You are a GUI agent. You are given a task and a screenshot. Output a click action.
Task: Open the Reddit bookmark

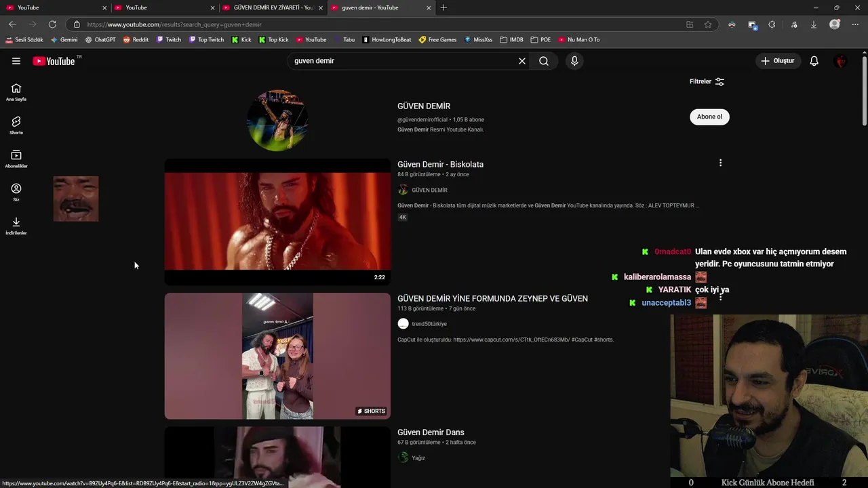(x=136, y=40)
